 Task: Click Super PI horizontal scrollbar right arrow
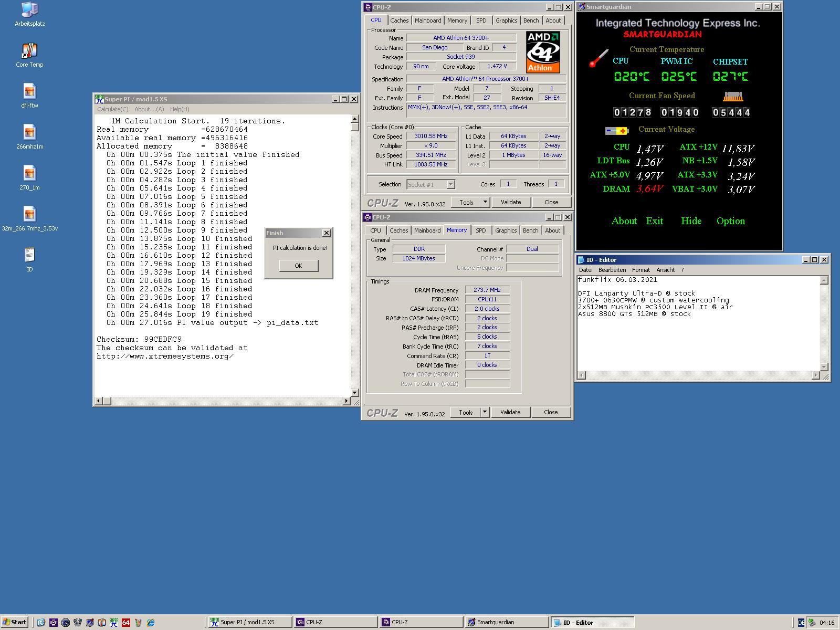point(346,401)
